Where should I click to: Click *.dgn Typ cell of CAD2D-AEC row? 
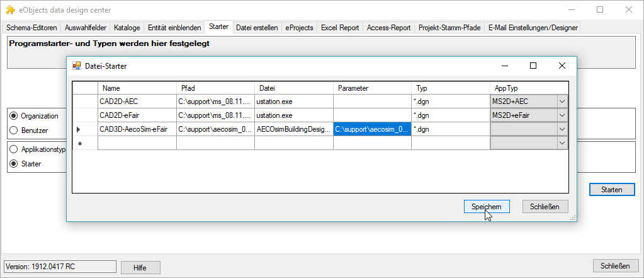click(x=451, y=101)
